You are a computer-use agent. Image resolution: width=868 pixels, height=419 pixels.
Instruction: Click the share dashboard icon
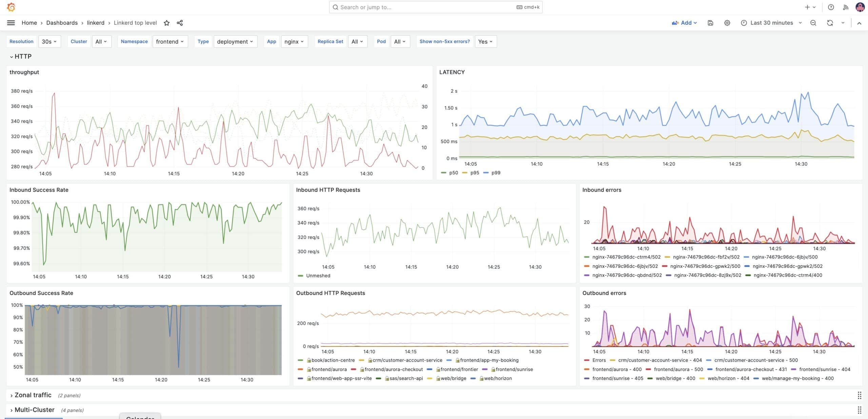[x=180, y=23]
